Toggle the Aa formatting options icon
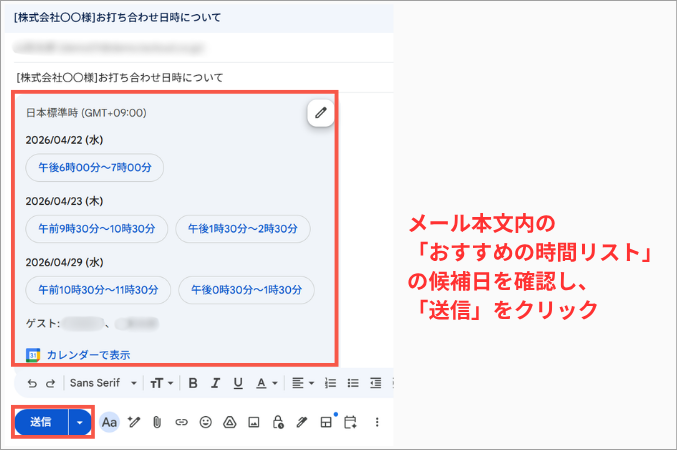Screen dimensions: 682x450 (109, 422)
